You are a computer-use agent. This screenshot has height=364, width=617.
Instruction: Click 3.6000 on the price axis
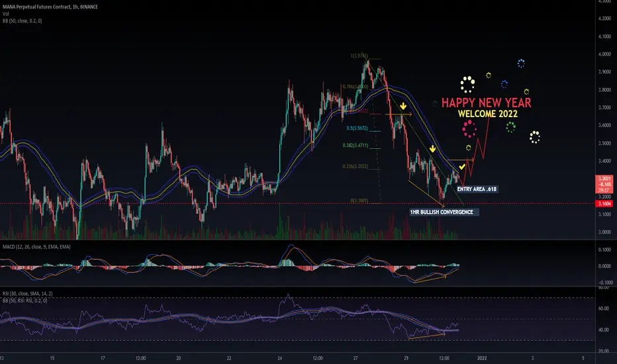(604, 126)
